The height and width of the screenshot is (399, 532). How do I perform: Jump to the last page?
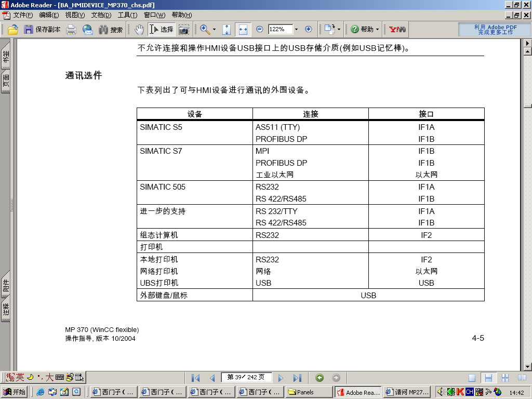point(297,378)
